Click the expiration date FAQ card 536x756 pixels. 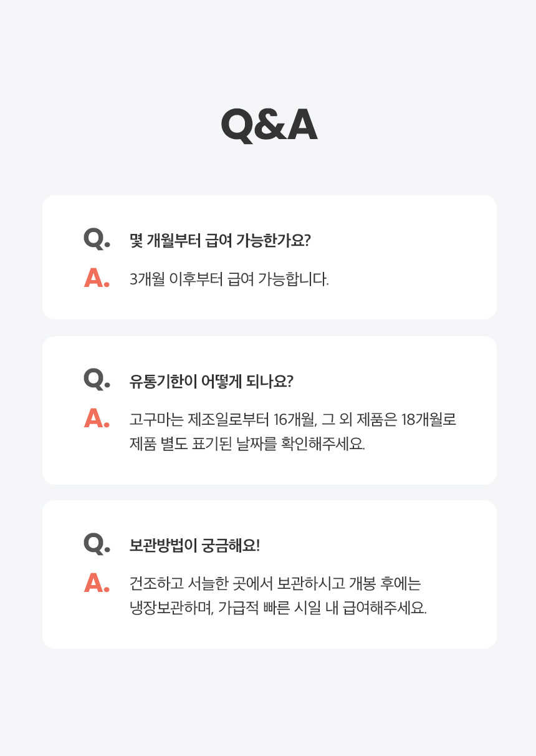(x=269, y=410)
